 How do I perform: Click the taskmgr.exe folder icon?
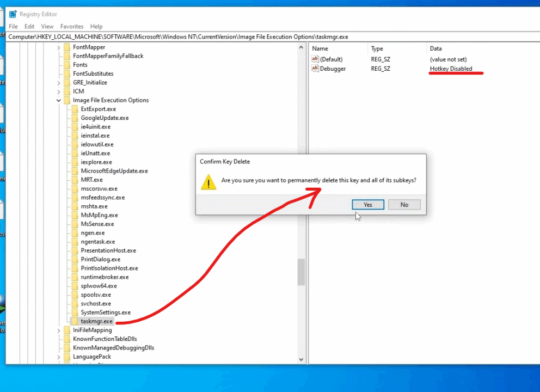(x=75, y=321)
